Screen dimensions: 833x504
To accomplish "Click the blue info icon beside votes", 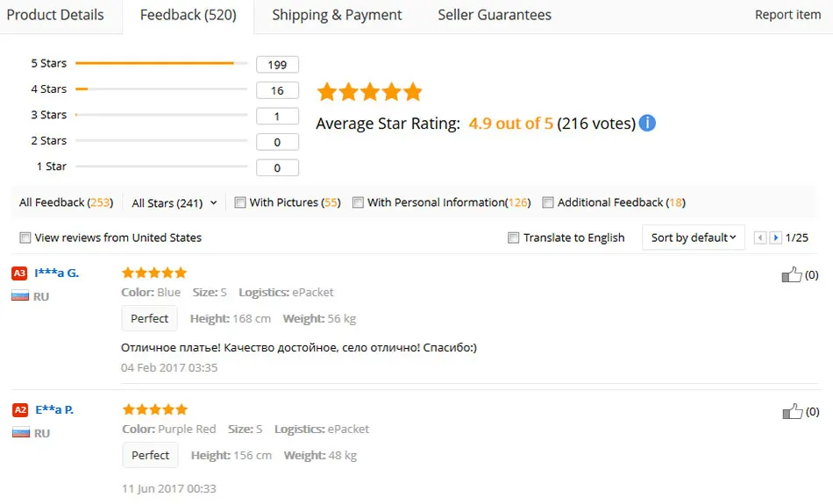I will coord(647,123).
